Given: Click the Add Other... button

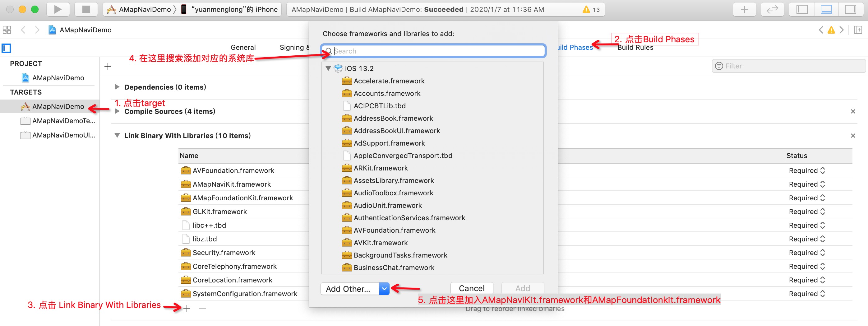Looking at the screenshot, I should pyautogui.click(x=349, y=289).
